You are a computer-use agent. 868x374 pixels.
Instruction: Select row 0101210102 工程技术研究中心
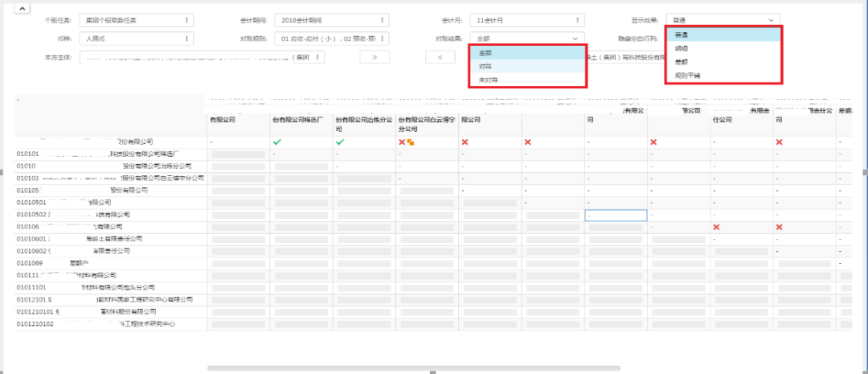click(111, 324)
